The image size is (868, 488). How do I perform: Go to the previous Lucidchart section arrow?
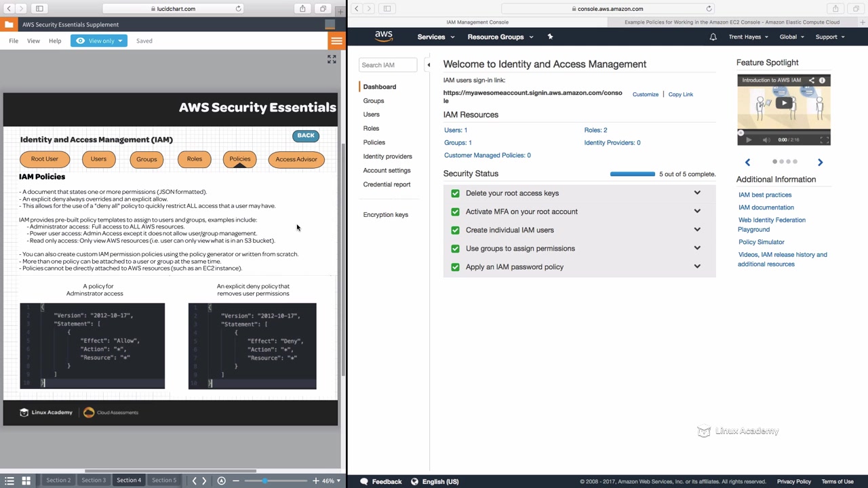coord(194,481)
